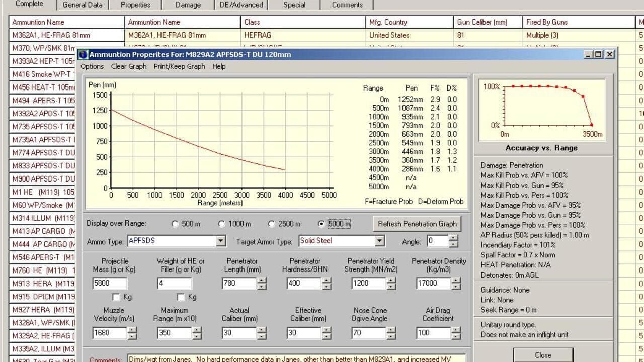Adjust the Muzzle Velocity spinner
This screenshot has height=362, width=644.
click(x=132, y=333)
